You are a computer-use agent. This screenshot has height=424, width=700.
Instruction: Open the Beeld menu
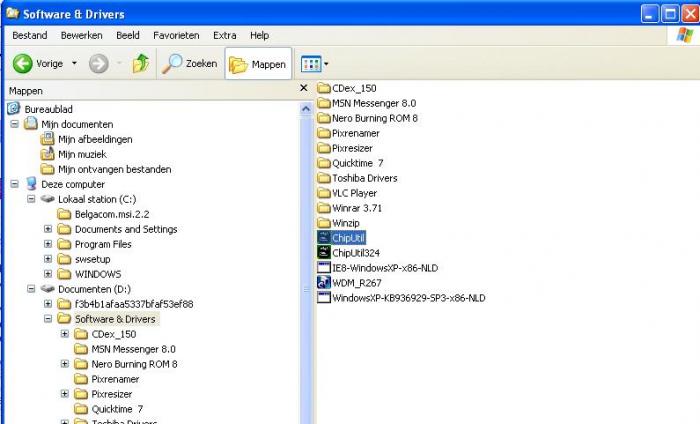tap(128, 35)
